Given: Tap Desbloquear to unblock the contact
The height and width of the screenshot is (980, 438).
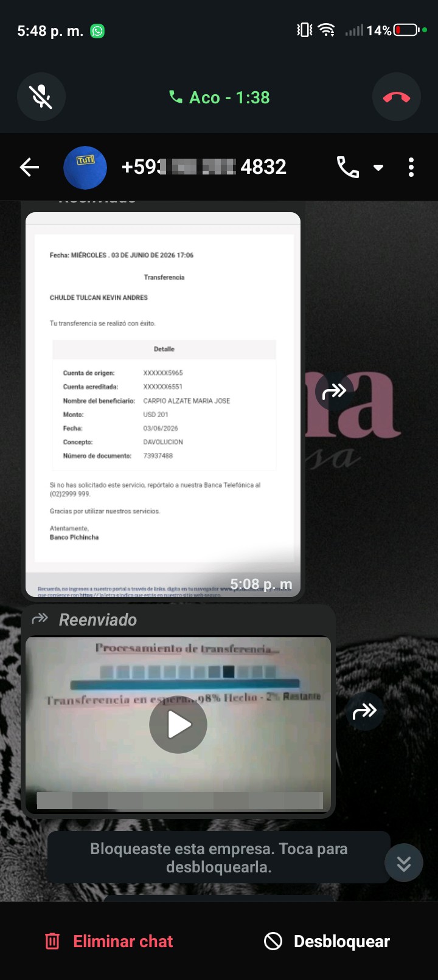Looking at the screenshot, I should 327,941.
